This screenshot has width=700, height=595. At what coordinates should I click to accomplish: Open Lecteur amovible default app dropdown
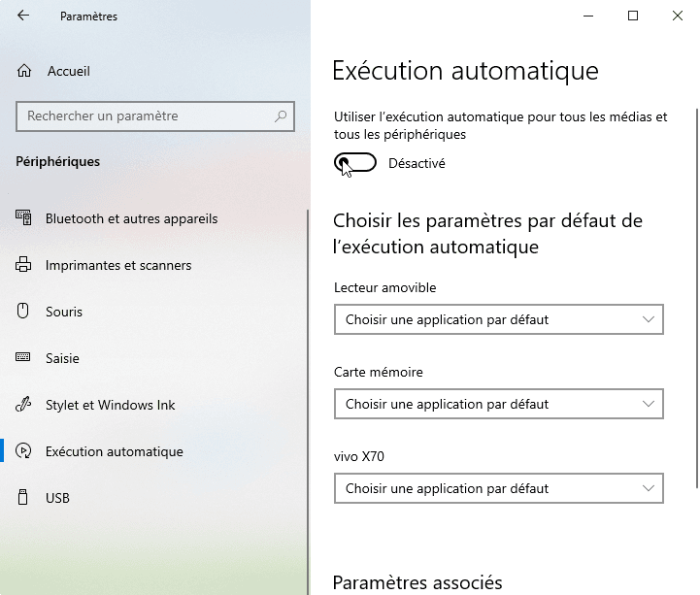click(499, 319)
